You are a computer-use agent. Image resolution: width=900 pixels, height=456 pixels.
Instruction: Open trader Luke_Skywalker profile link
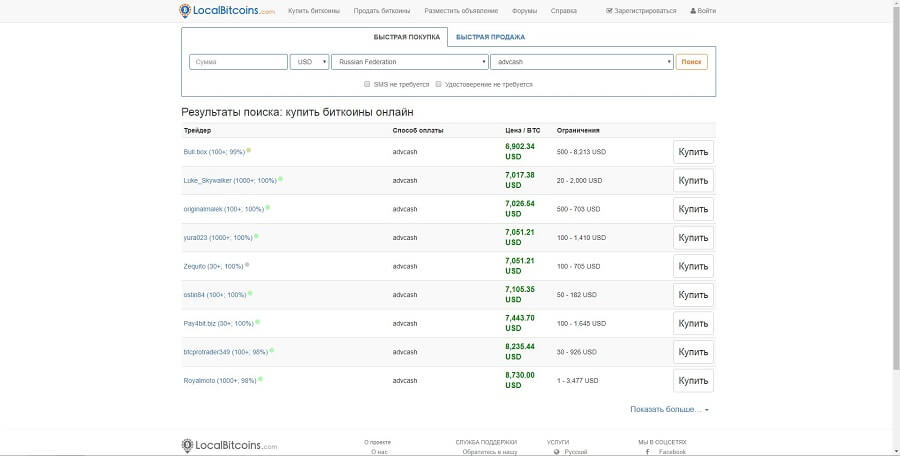point(230,180)
